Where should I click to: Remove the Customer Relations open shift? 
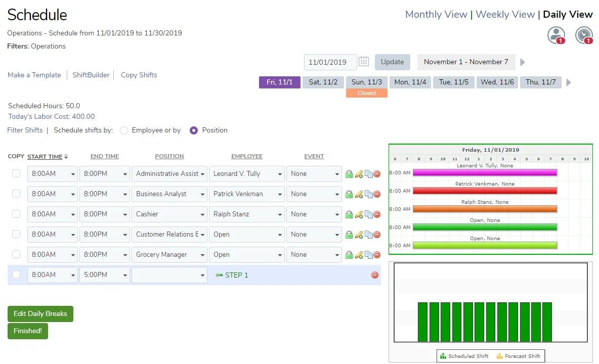[377, 235]
